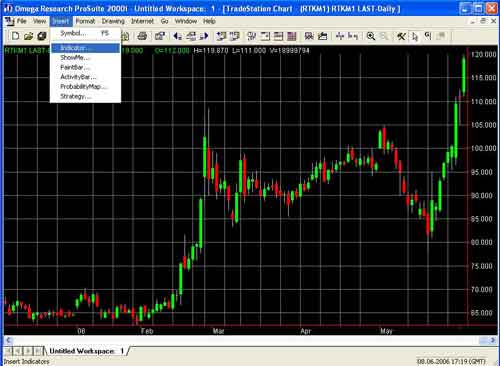Image resolution: width=500 pixels, height=366 pixels.
Task: Click the New blank page toolbar icon
Action: click(x=15, y=36)
